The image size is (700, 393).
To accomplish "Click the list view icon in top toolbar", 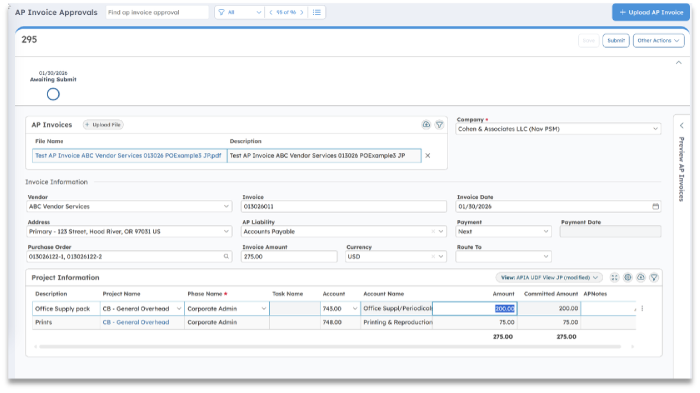I will click(317, 13).
